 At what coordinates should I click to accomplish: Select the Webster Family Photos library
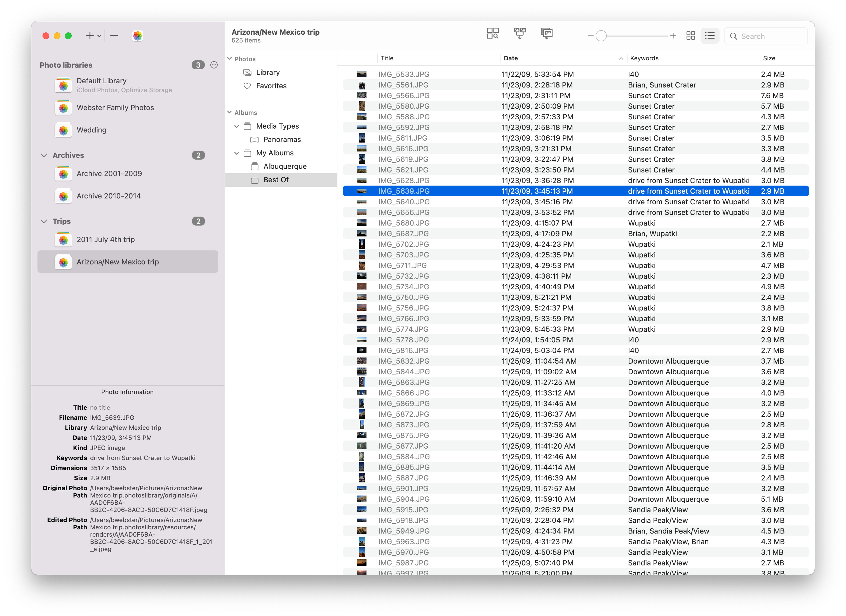115,108
